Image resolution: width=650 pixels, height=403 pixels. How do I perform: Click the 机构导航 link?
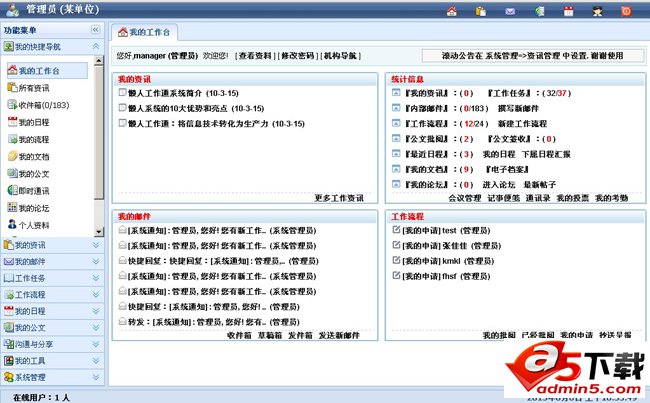(x=340, y=56)
